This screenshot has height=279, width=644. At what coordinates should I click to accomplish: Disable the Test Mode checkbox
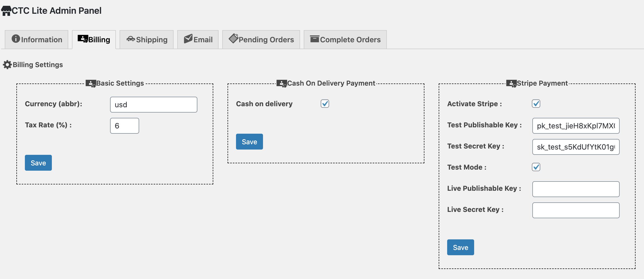click(x=536, y=167)
